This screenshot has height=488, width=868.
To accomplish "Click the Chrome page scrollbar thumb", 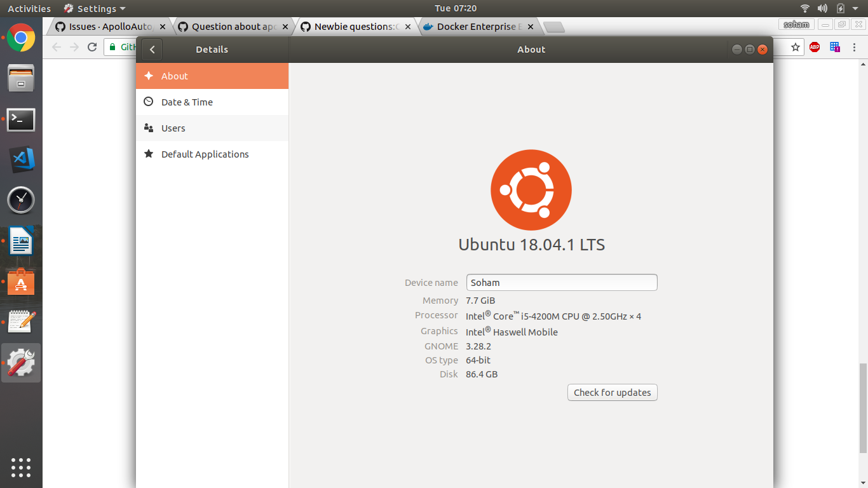I will tap(863, 408).
